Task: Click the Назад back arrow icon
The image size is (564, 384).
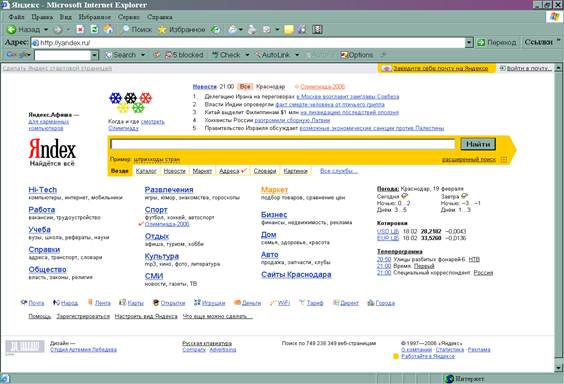Action: tap(12, 29)
